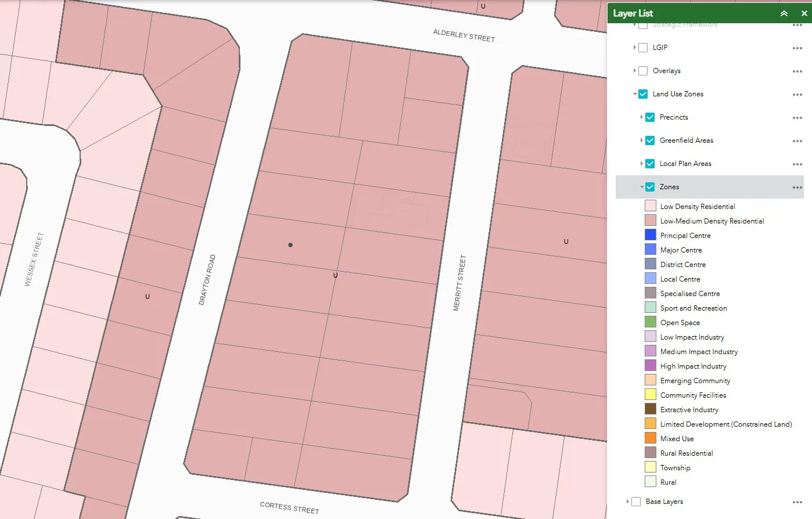Screen dimensions: 812x519
Task: Turn on the Base Layers checkbox
Action: (x=636, y=502)
